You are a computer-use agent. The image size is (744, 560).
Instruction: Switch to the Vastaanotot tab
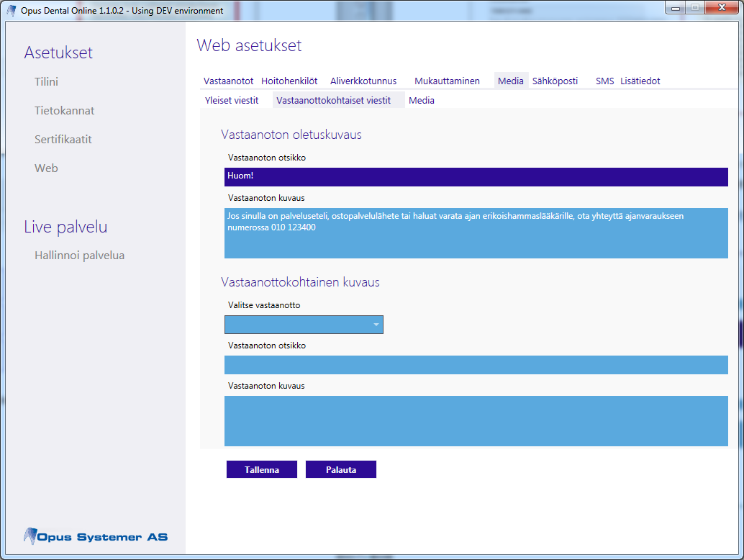228,81
